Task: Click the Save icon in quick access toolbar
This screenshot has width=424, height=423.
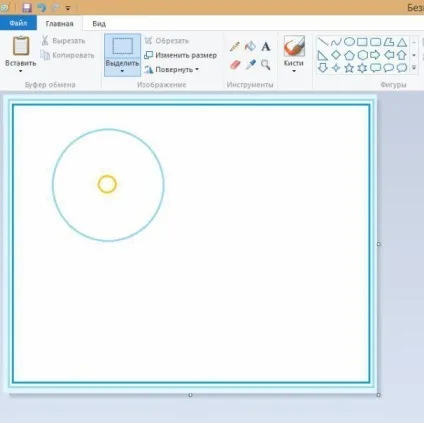Action: coord(27,7)
